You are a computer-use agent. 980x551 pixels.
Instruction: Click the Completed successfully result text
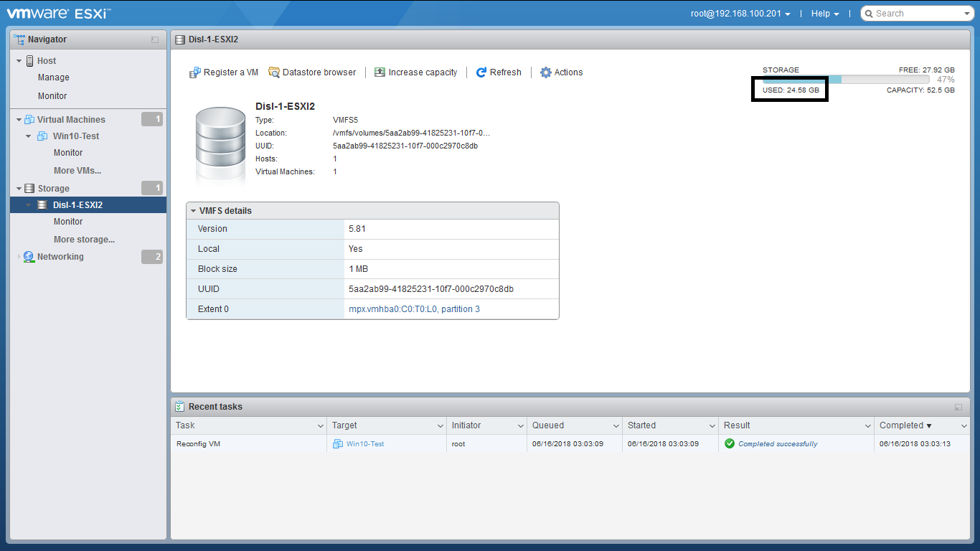(x=778, y=444)
